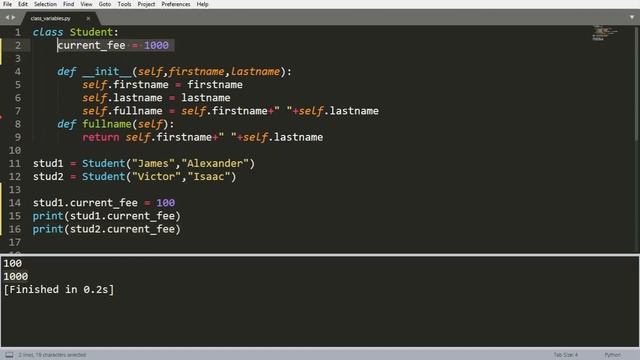
Task: Open the tab list dropdown arrow
Action: click(x=631, y=18)
